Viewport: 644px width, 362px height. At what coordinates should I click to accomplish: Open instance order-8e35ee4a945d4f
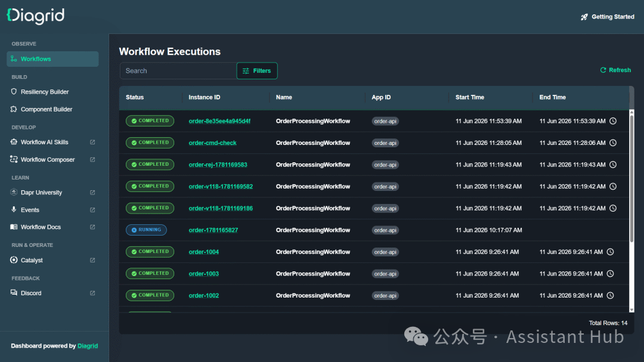(x=219, y=121)
